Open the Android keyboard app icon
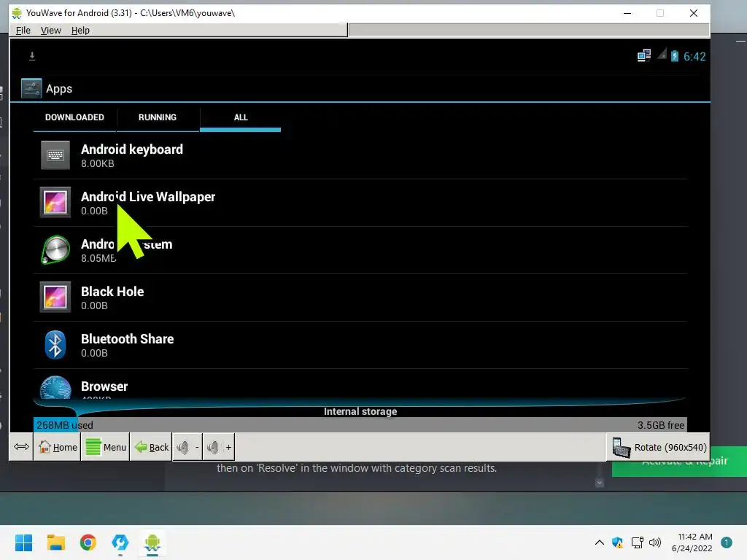This screenshot has width=747, height=560. (x=55, y=155)
